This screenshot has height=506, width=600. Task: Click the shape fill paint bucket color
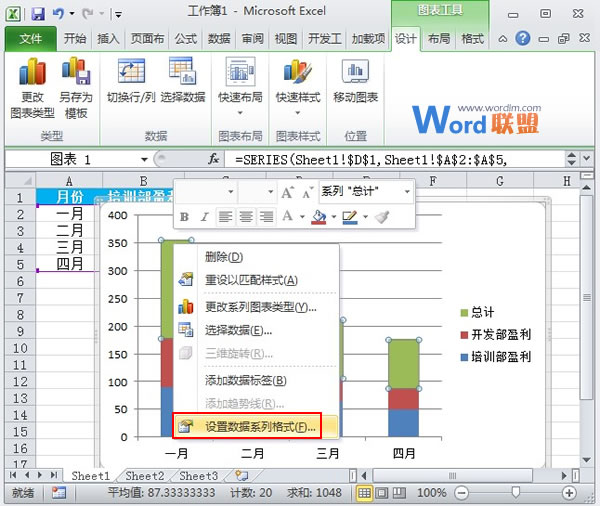[320, 216]
